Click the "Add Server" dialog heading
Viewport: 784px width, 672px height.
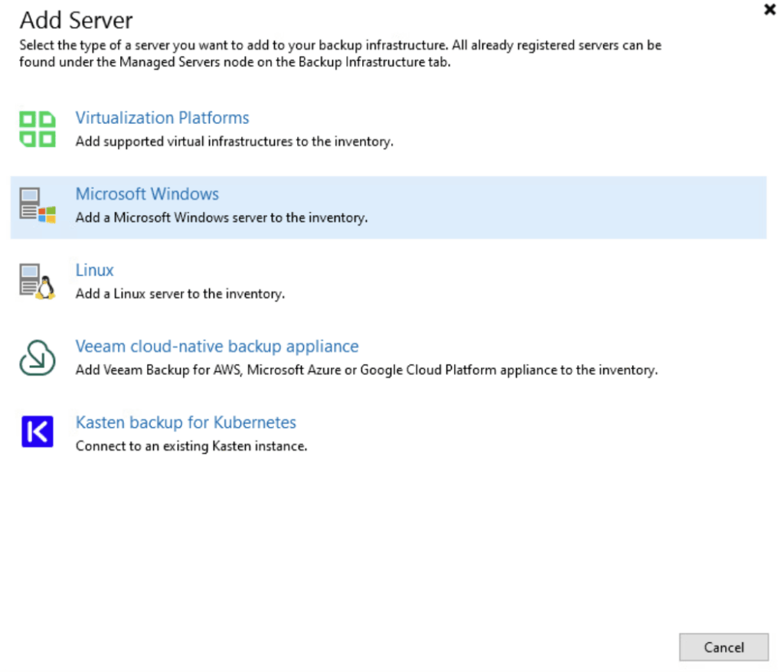(x=76, y=21)
